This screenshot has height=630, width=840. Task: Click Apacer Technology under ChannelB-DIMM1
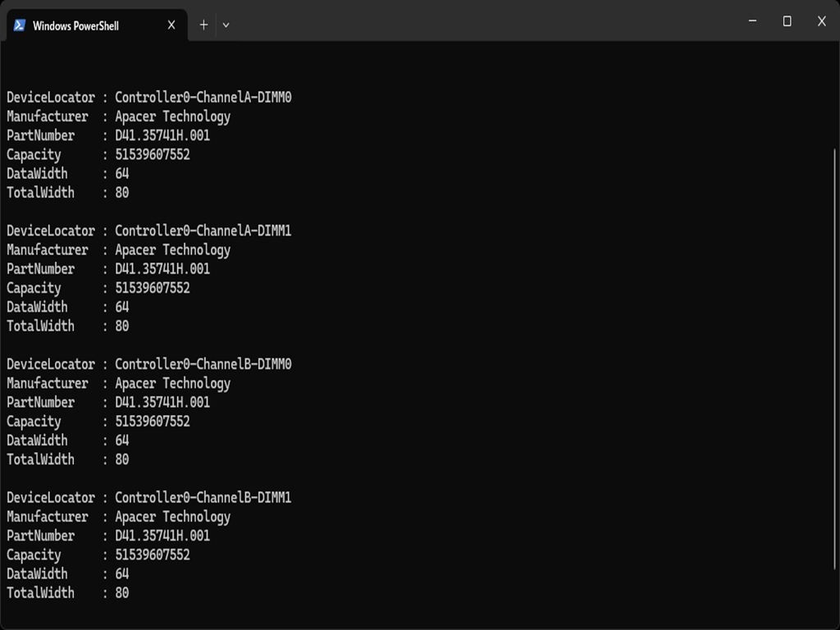pyautogui.click(x=172, y=517)
